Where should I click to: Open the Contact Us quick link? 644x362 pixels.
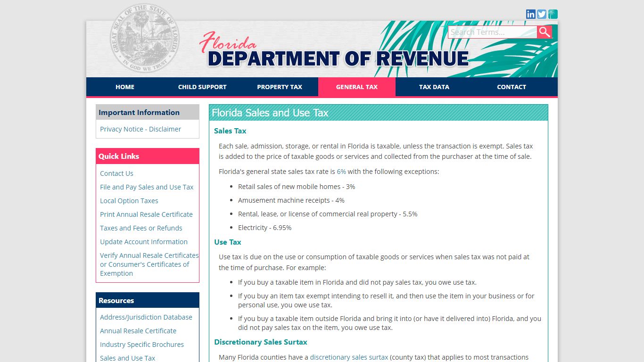(x=116, y=173)
